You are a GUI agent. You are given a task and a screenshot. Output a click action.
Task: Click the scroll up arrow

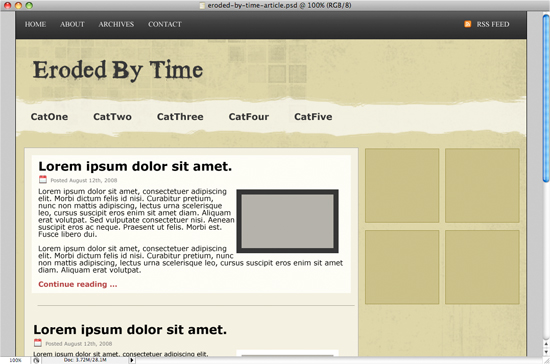546,344
